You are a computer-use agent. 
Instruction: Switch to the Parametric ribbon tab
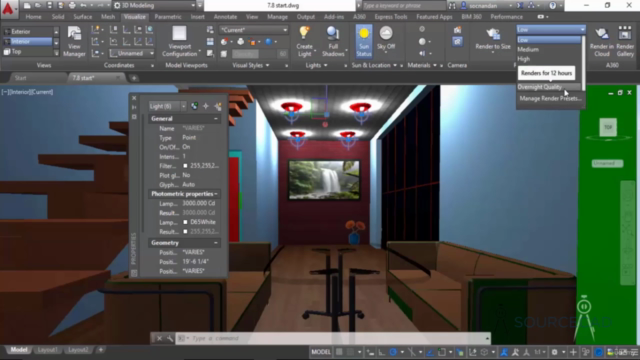click(168, 17)
